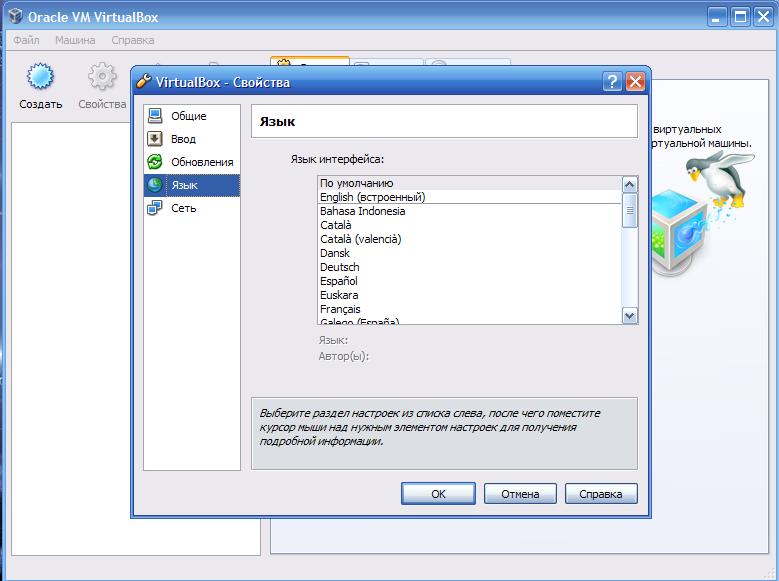The width and height of the screenshot is (779, 581).
Task: Open the Общие settings section
Action: (x=192, y=116)
